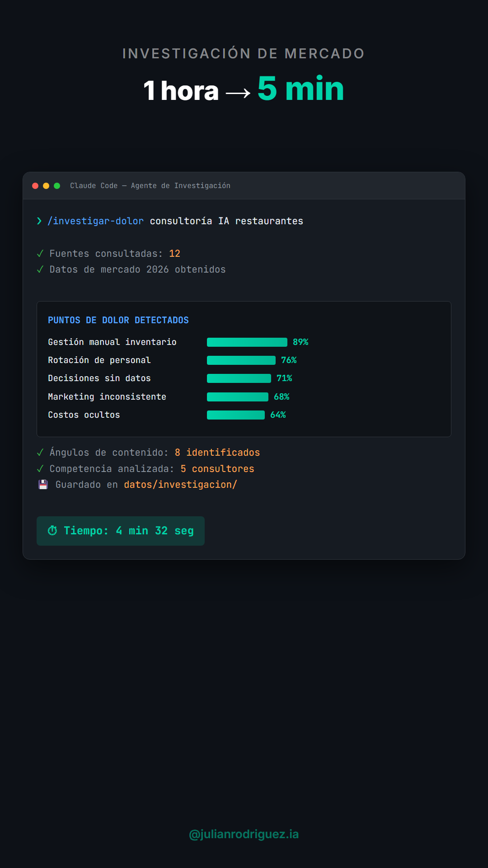Click the PUNTOS DE DOLOR DETECTADOS heading
This screenshot has width=488, height=868.
[118, 320]
